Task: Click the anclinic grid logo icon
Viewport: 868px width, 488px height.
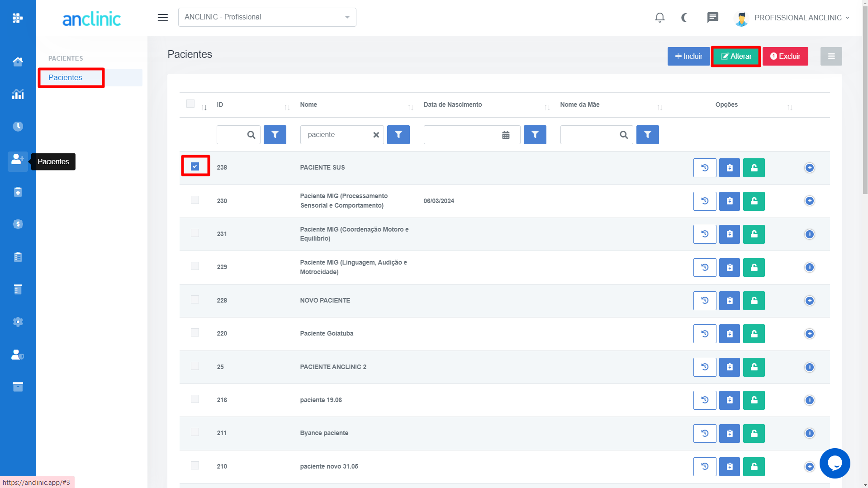Action: point(18,18)
